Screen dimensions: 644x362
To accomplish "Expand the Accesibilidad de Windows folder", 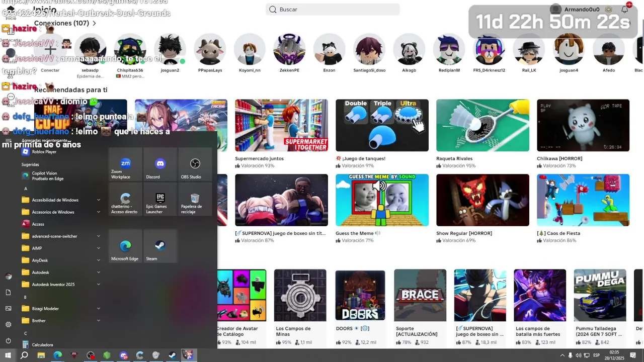I will [x=60, y=200].
